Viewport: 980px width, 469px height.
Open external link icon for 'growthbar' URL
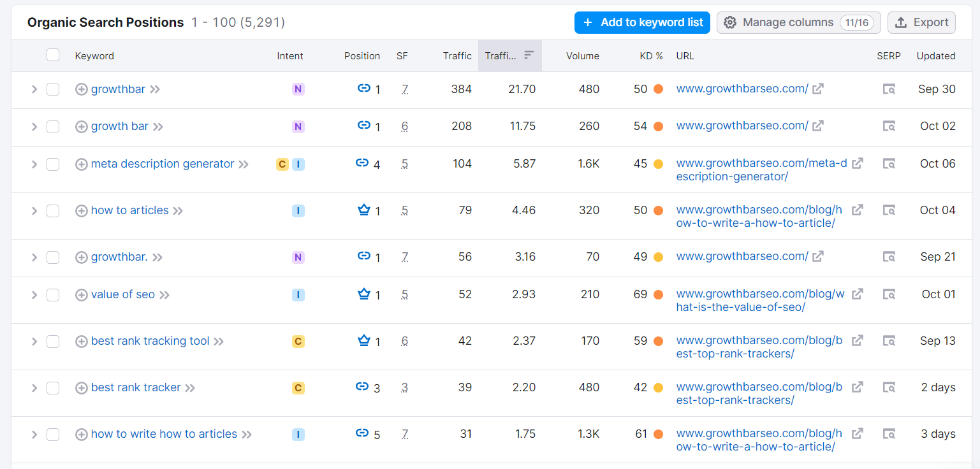click(818, 89)
